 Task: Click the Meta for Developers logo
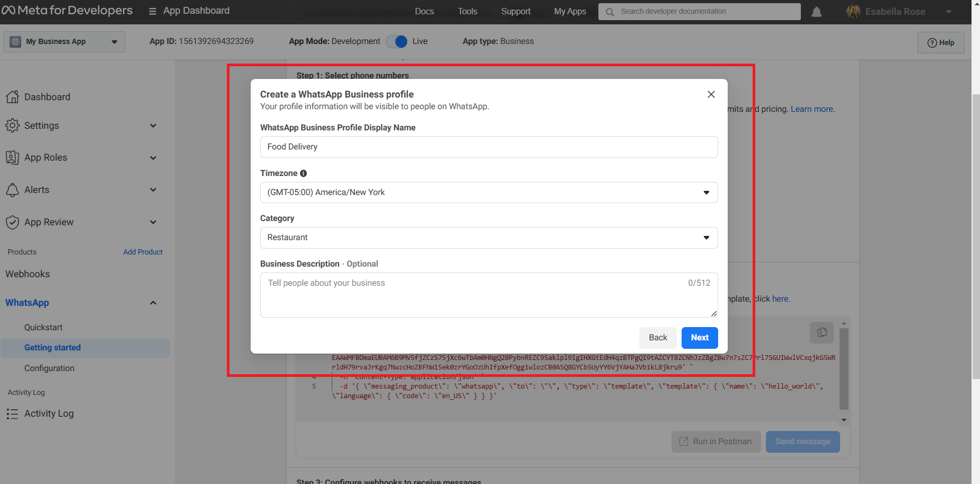(x=67, y=11)
